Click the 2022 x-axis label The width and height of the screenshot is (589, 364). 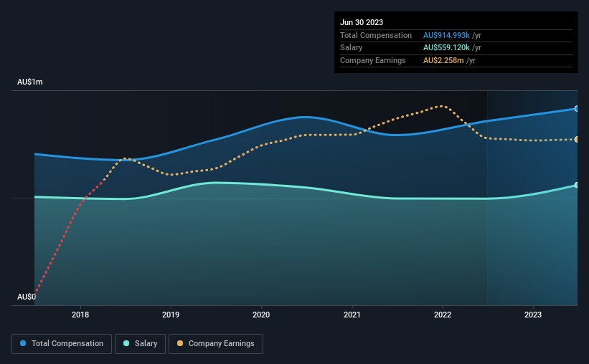443,315
